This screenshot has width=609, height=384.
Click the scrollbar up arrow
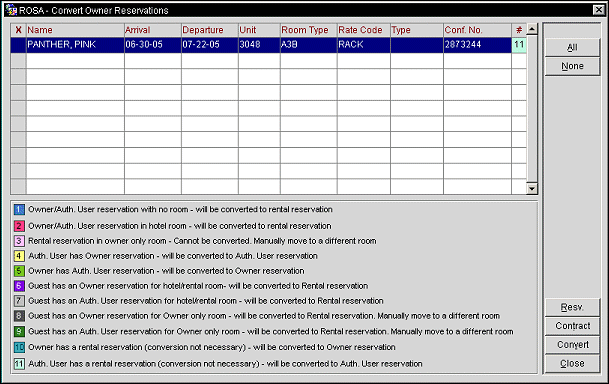tap(532, 29)
